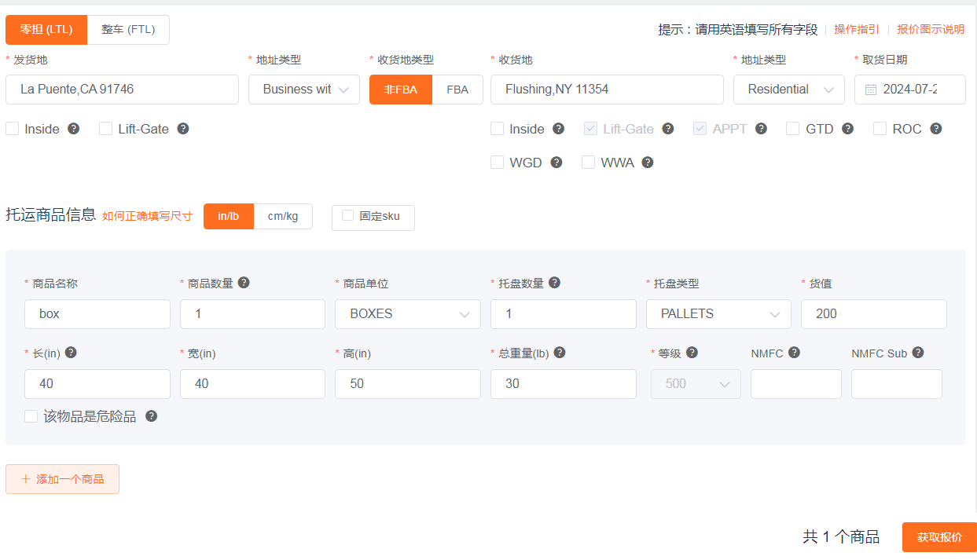Open the 商品单位 BOXES dropdown

408,314
